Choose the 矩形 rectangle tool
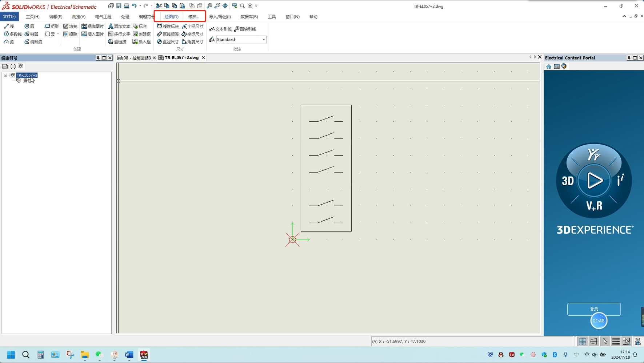The width and height of the screenshot is (644, 363). pyautogui.click(x=52, y=27)
